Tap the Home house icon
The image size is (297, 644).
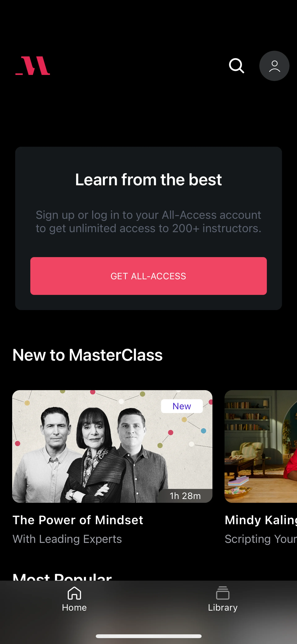pos(74,593)
